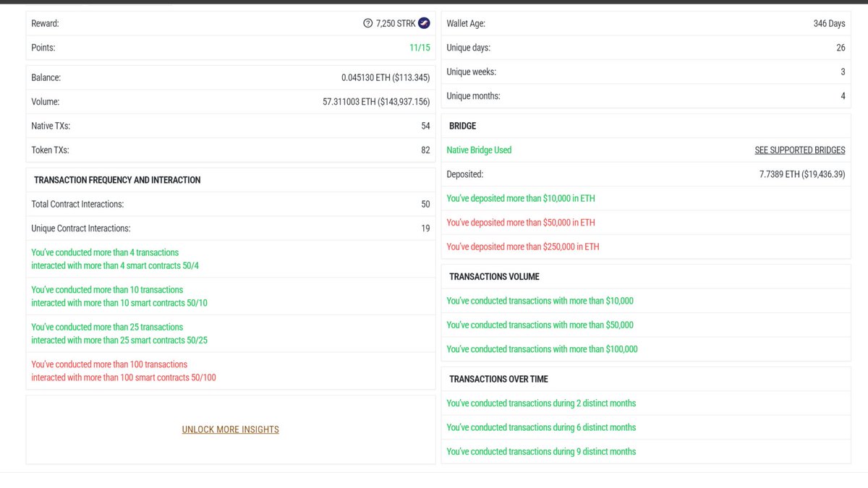Click transactions with more than $100,000 line
The width and height of the screenshot is (868, 488).
542,349
